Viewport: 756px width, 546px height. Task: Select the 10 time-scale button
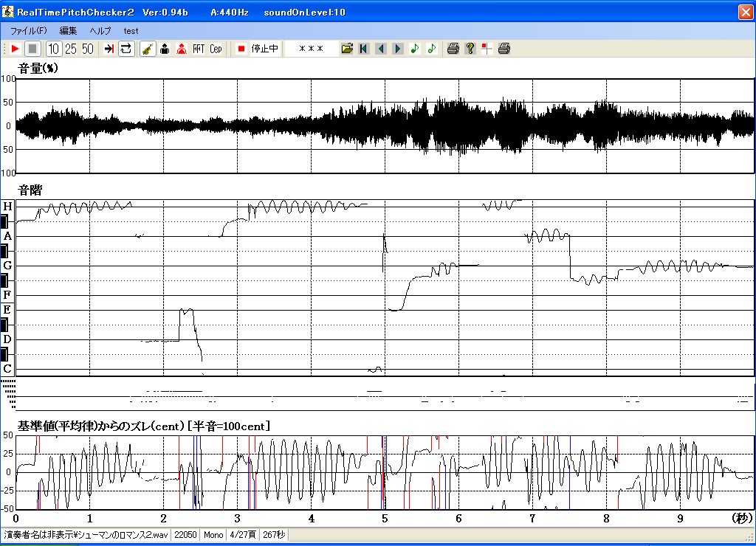pos(53,49)
